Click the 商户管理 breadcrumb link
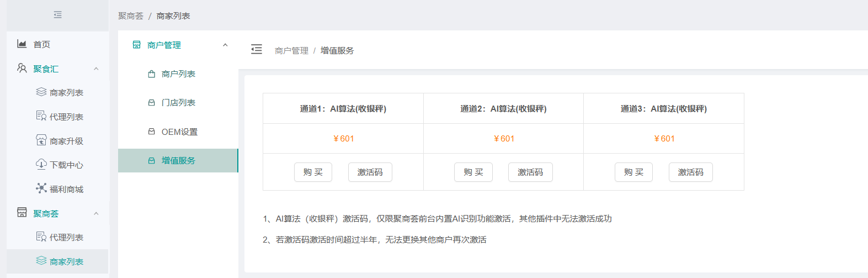This screenshot has width=868, height=278. 292,50
